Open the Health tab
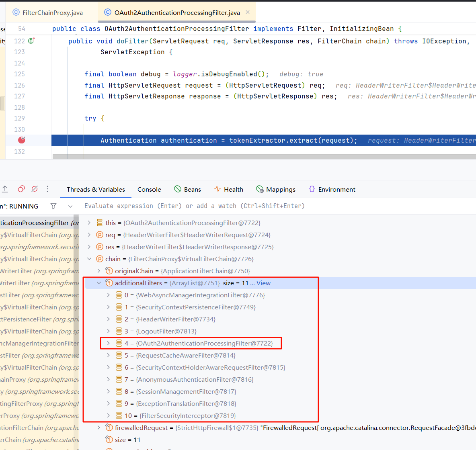This screenshot has height=450, width=476. tap(228, 189)
